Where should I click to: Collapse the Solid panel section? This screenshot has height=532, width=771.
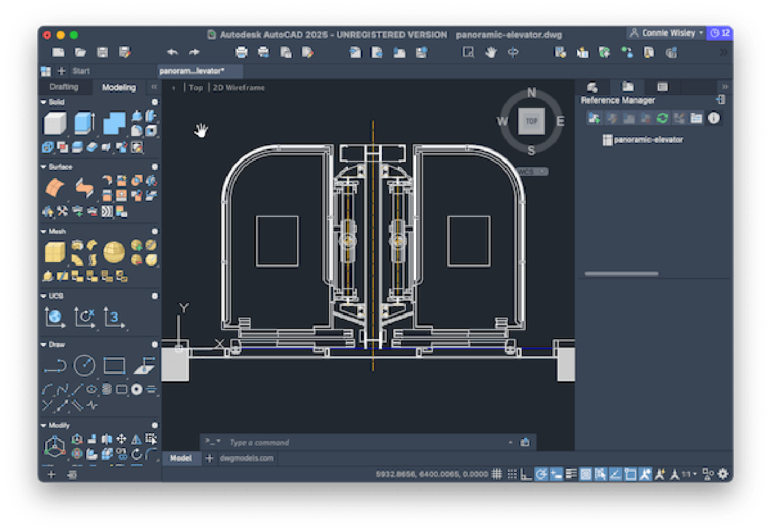pyautogui.click(x=45, y=102)
